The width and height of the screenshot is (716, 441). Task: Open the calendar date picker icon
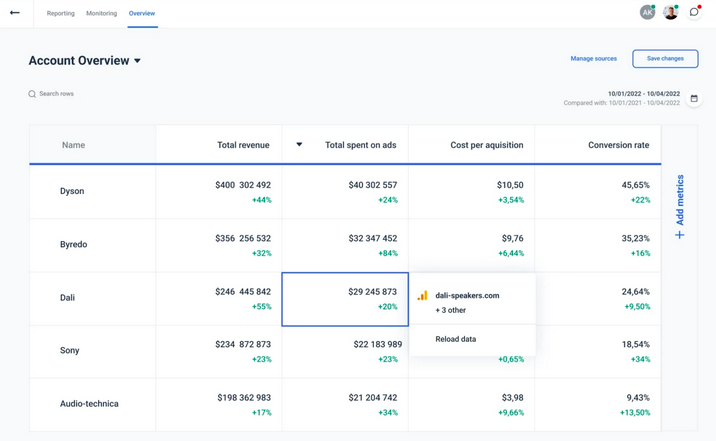(x=694, y=98)
